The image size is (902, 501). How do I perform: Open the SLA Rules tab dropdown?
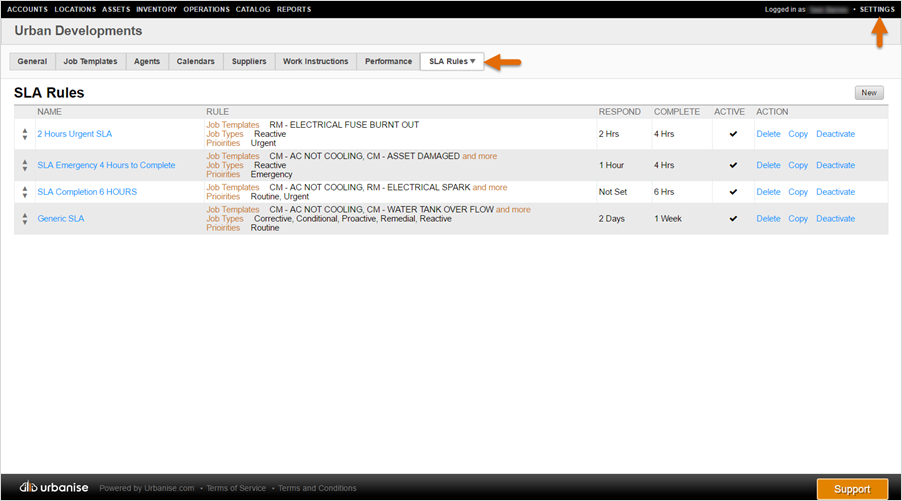point(452,62)
